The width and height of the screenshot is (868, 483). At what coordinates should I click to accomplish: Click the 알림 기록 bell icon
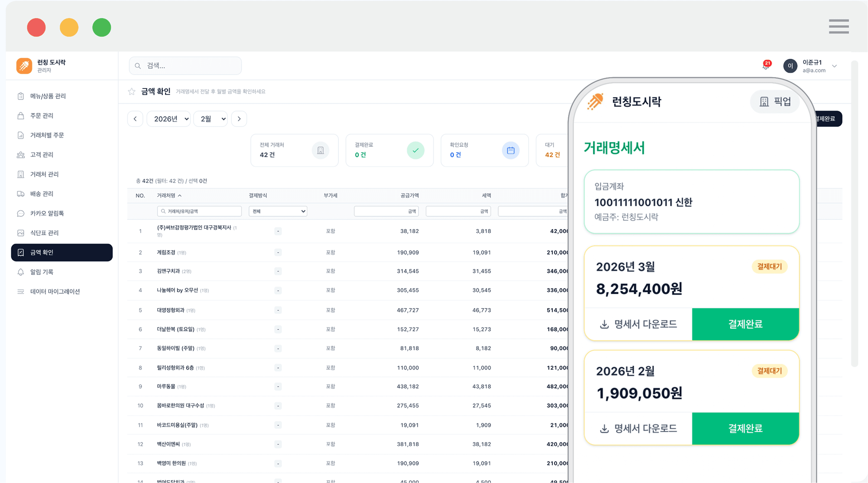[x=21, y=272]
